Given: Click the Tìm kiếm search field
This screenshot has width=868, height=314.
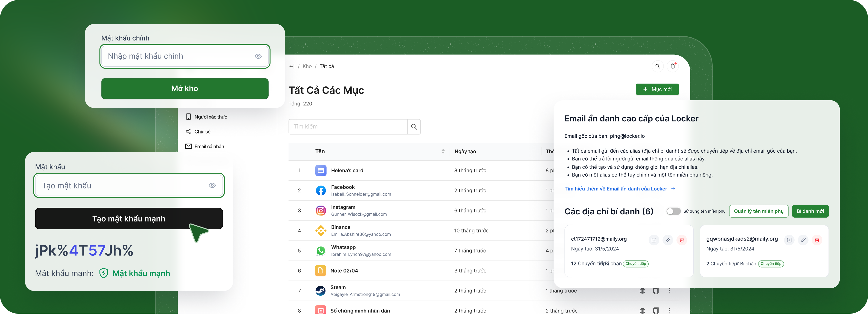Looking at the screenshot, I should 347,127.
